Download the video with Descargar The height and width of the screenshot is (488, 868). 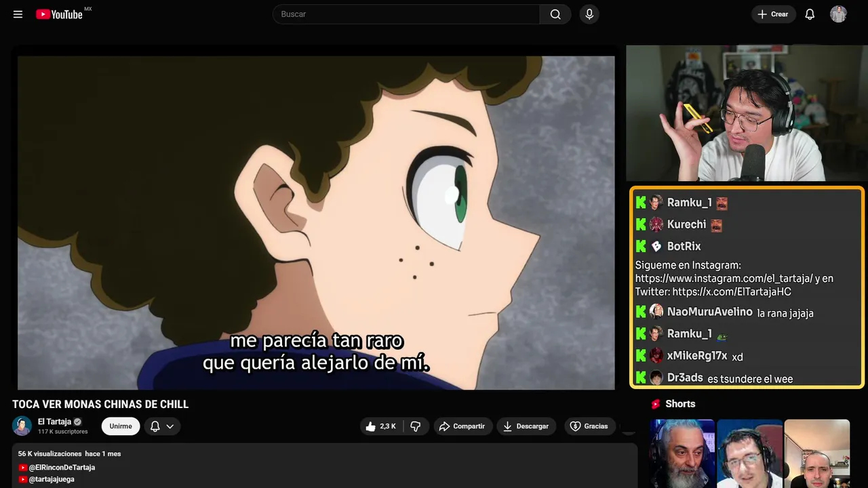click(x=526, y=426)
